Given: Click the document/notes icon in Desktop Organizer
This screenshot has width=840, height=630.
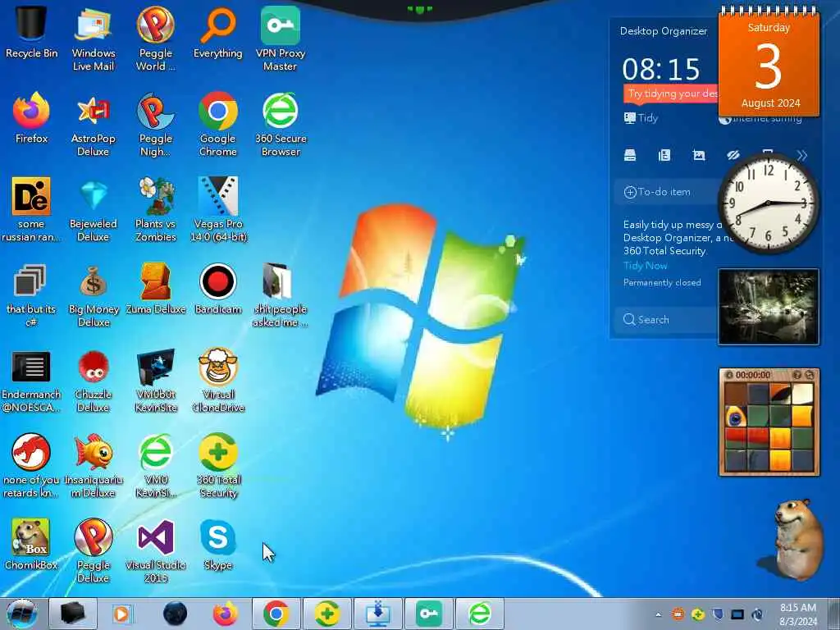Looking at the screenshot, I should (x=664, y=155).
